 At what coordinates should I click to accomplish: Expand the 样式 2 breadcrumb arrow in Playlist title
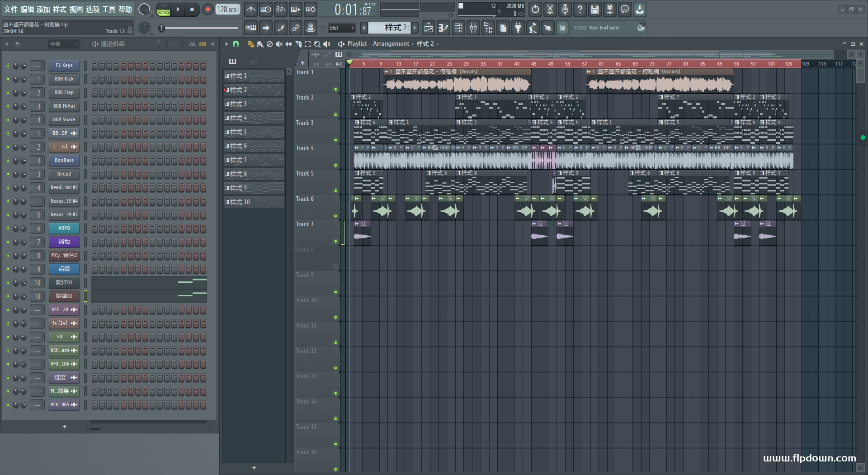click(437, 44)
